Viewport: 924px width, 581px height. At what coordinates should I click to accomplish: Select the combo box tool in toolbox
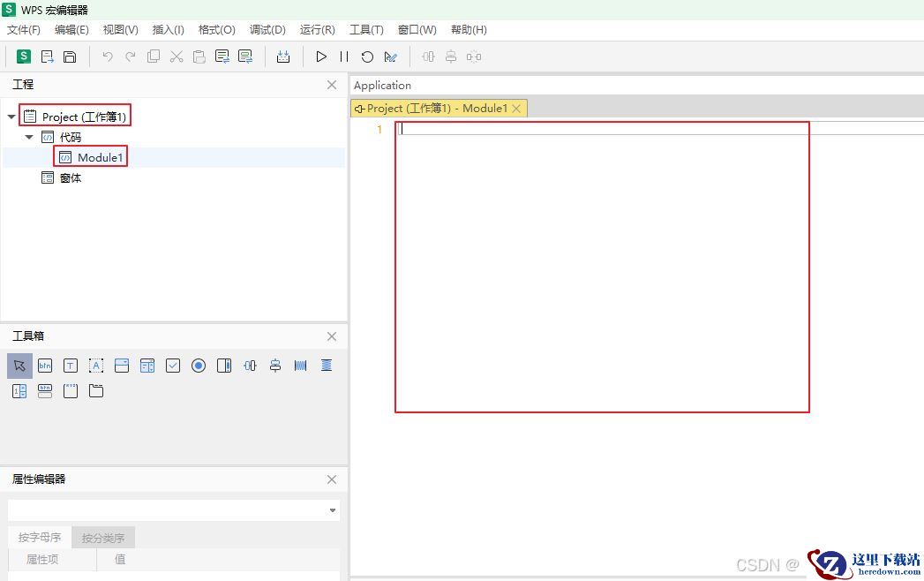coord(122,366)
